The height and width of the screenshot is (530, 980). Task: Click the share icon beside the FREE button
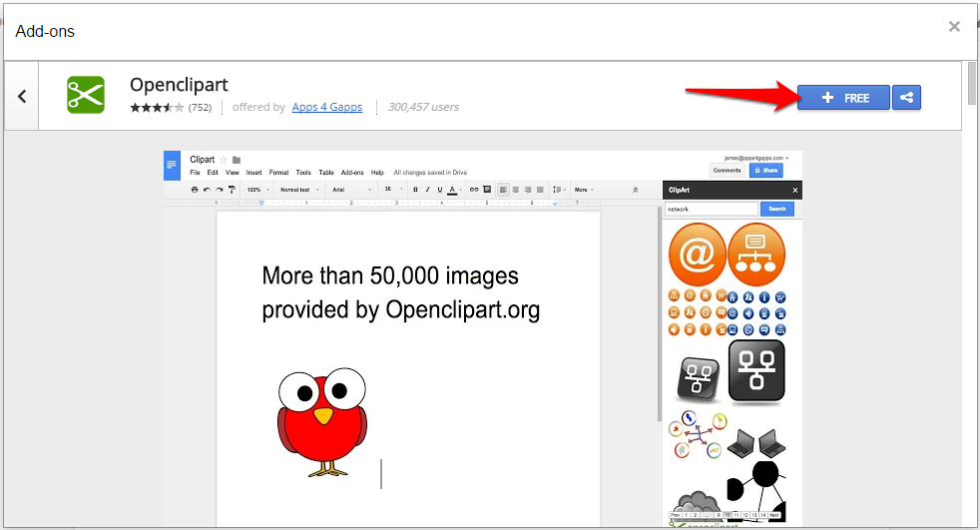pos(906,98)
